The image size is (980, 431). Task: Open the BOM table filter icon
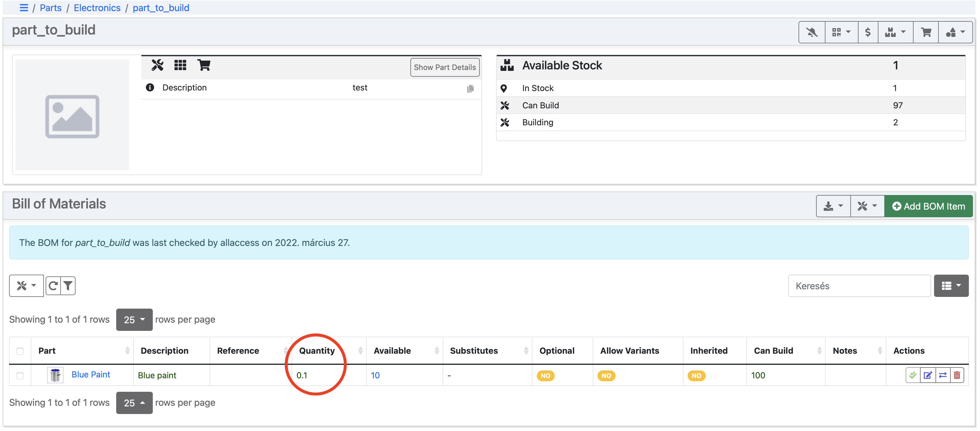click(x=68, y=286)
